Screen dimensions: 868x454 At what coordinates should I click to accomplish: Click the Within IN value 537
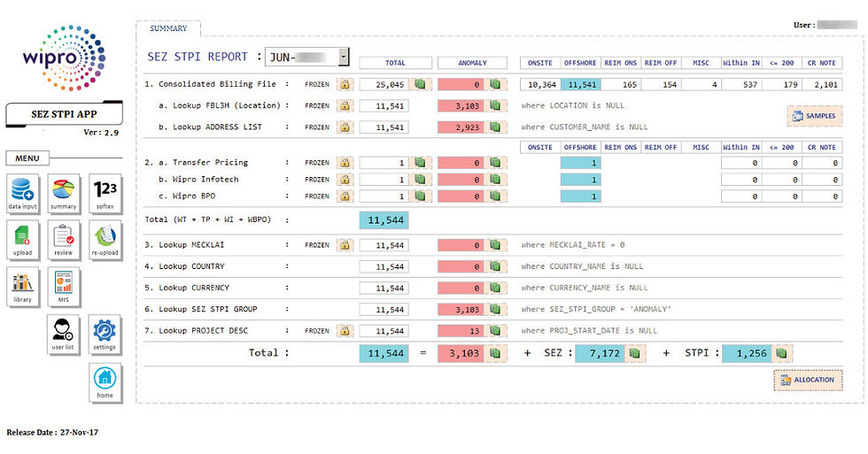tap(741, 85)
